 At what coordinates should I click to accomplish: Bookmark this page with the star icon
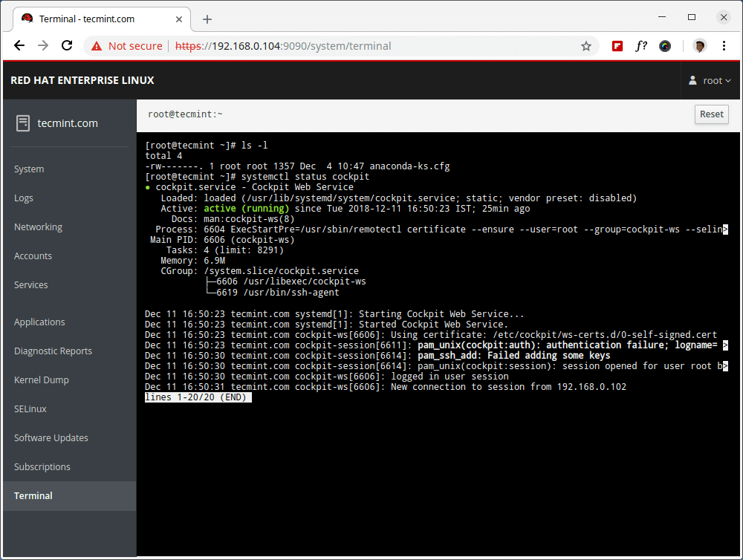(x=586, y=46)
